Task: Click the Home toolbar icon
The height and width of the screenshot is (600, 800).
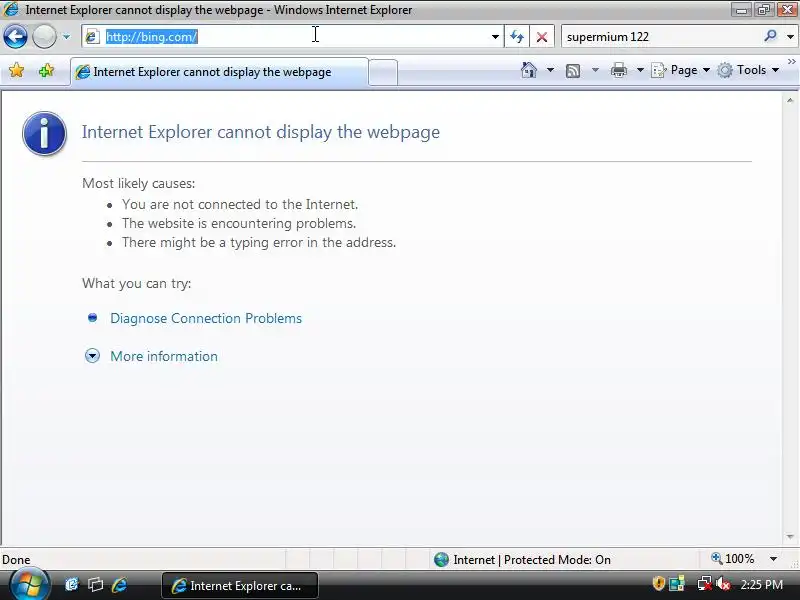Action: tap(529, 70)
